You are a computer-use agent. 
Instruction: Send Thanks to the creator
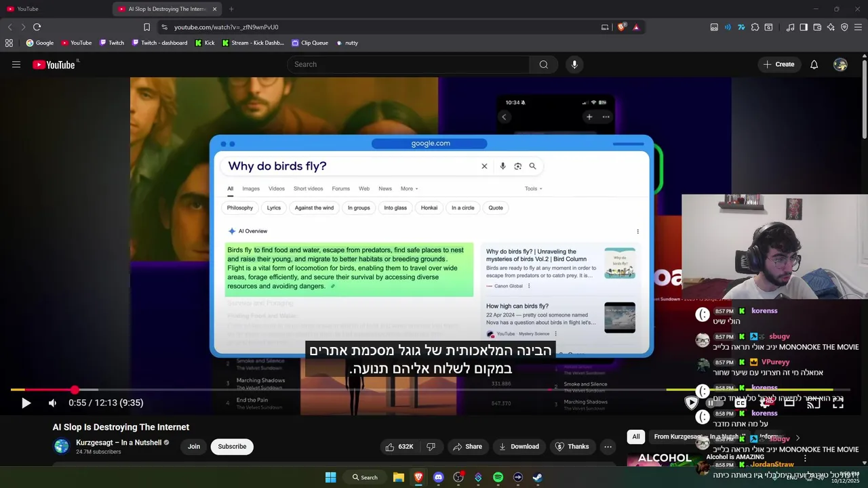[x=572, y=447]
